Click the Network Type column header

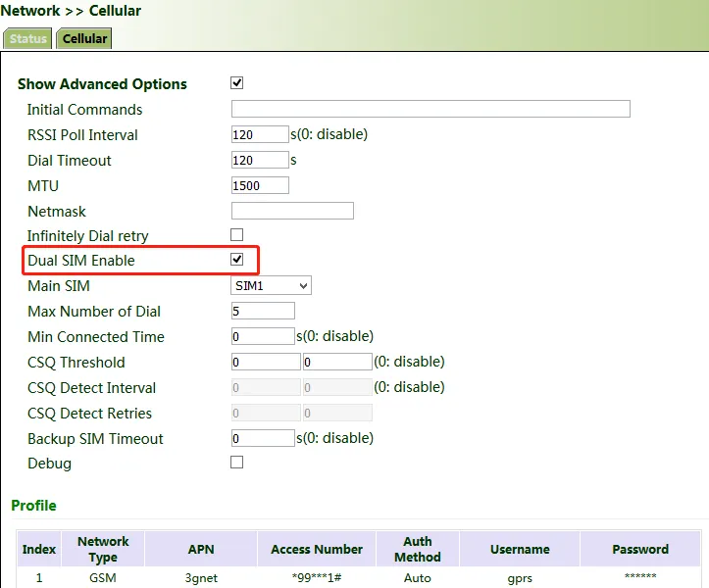click(103, 549)
